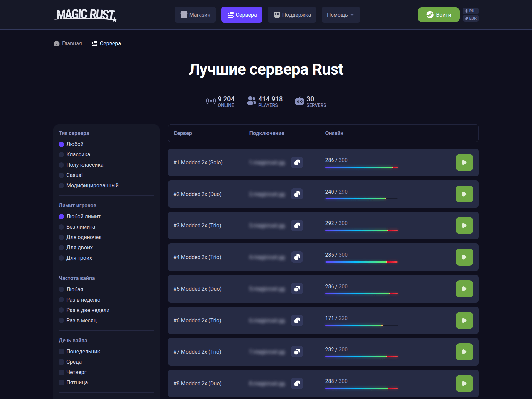532x399 pixels.
Task: Switch currency to EUR
Action: 471,19
